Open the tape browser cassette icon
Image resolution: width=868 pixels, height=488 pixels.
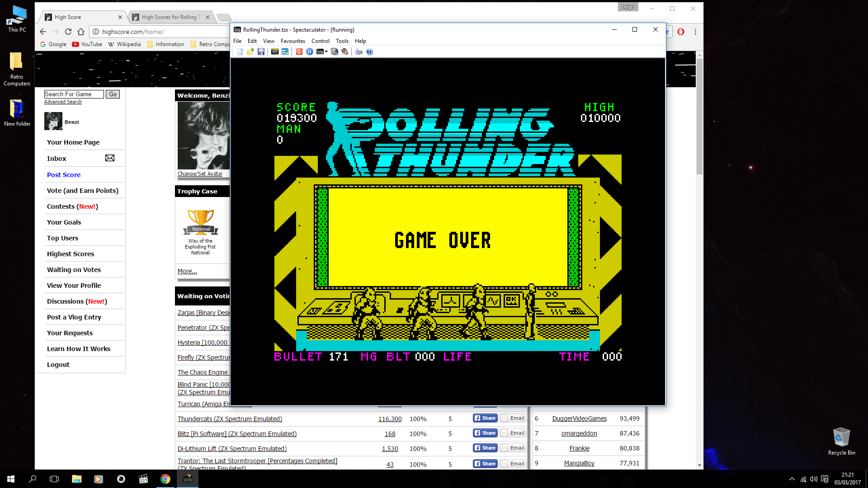pyautogui.click(x=274, y=52)
